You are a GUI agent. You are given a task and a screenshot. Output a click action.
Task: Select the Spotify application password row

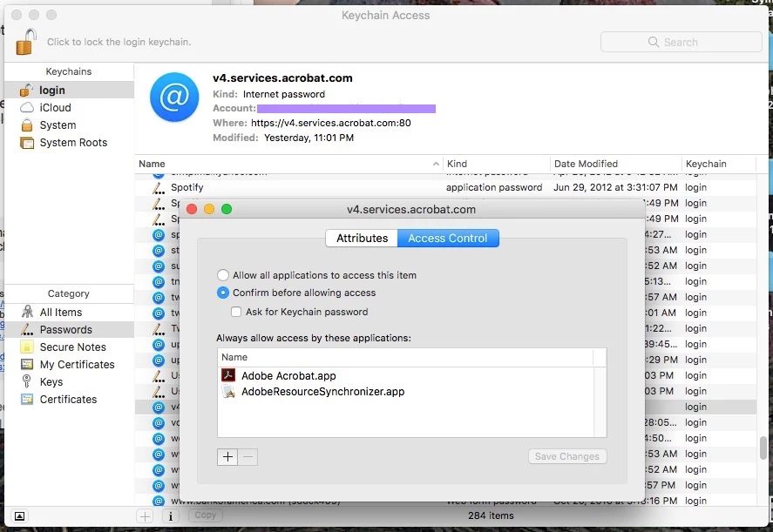pos(445,187)
